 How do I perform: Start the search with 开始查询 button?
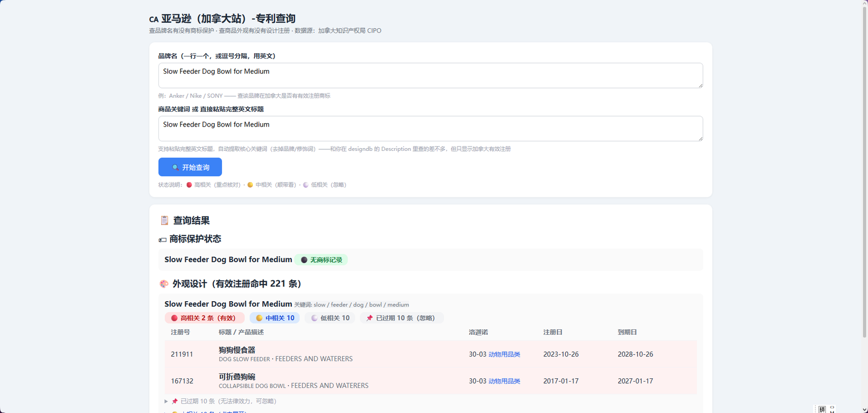click(190, 167)
